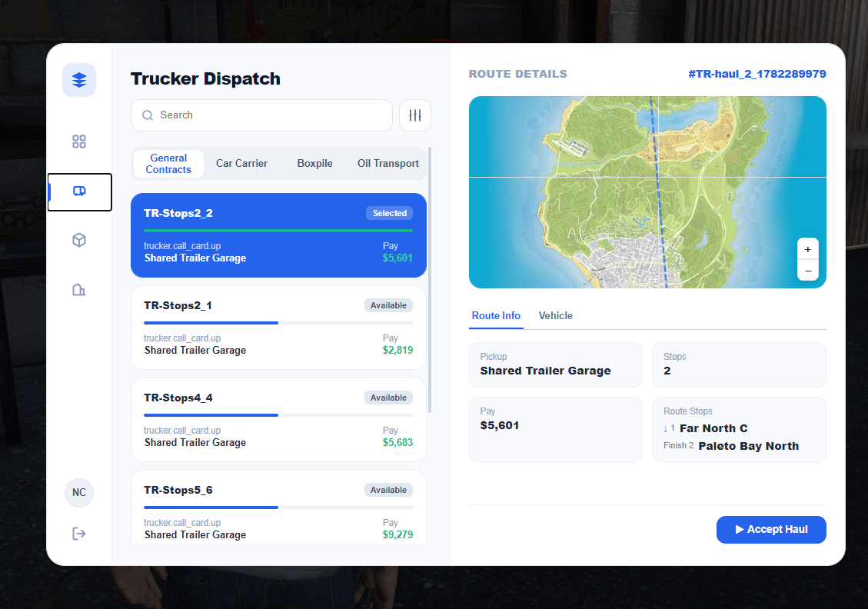Click the NC user avatar
Viewport: 868px width, 609px height.
(x=79, y=492)
